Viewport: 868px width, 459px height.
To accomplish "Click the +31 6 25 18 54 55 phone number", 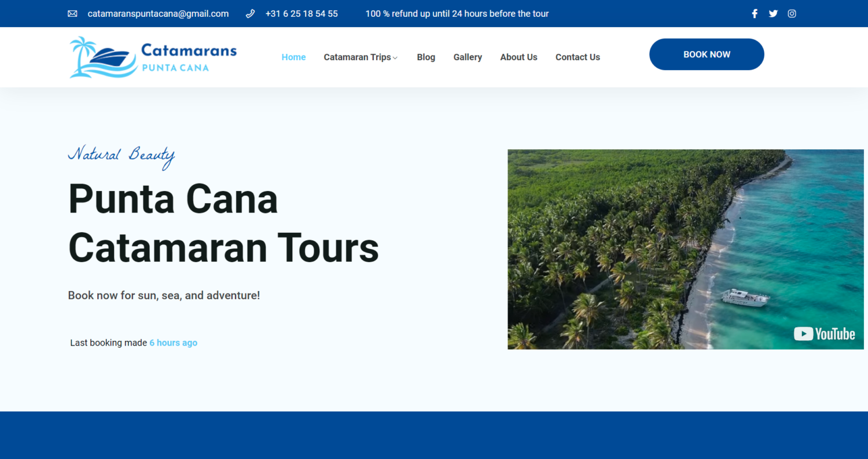I will (301, 14).
